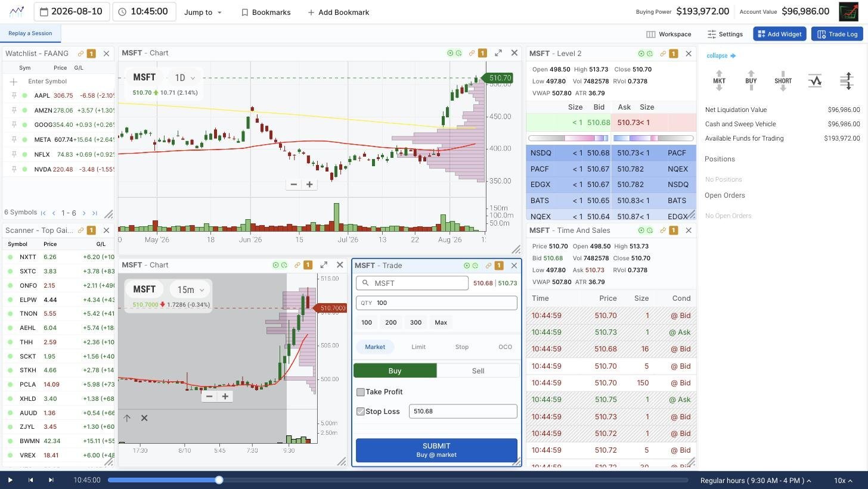Open the Settings menu
Image resolution: width=868 pixels, height=489 pixels.
(725, 34)
